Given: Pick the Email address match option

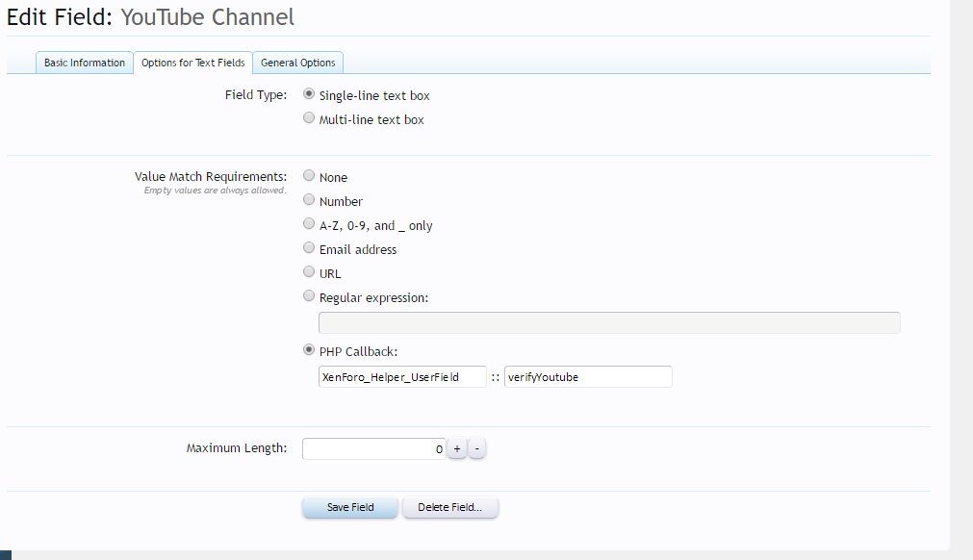Looking at the screenshot, I should (309, 248).
